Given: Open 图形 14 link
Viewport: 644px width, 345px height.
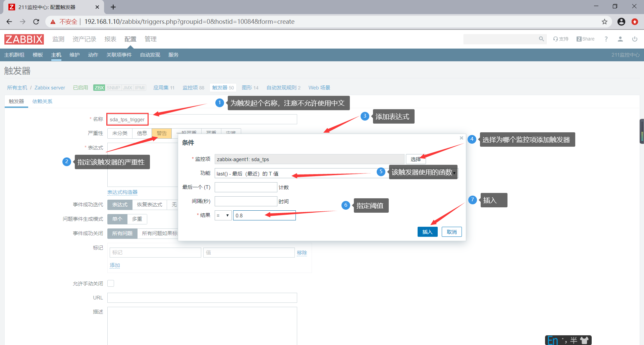Looking at the screenshot, I should [250, 88].
